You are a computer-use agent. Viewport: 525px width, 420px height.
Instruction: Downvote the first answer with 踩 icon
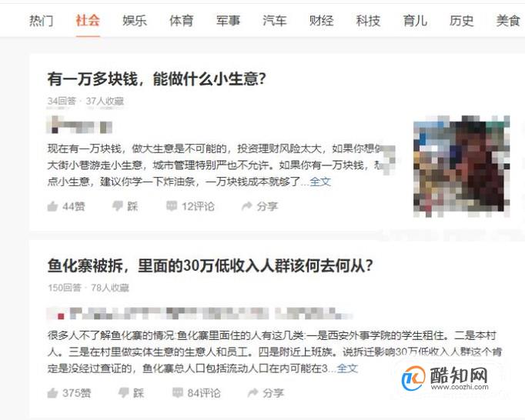tap(125, 206)
